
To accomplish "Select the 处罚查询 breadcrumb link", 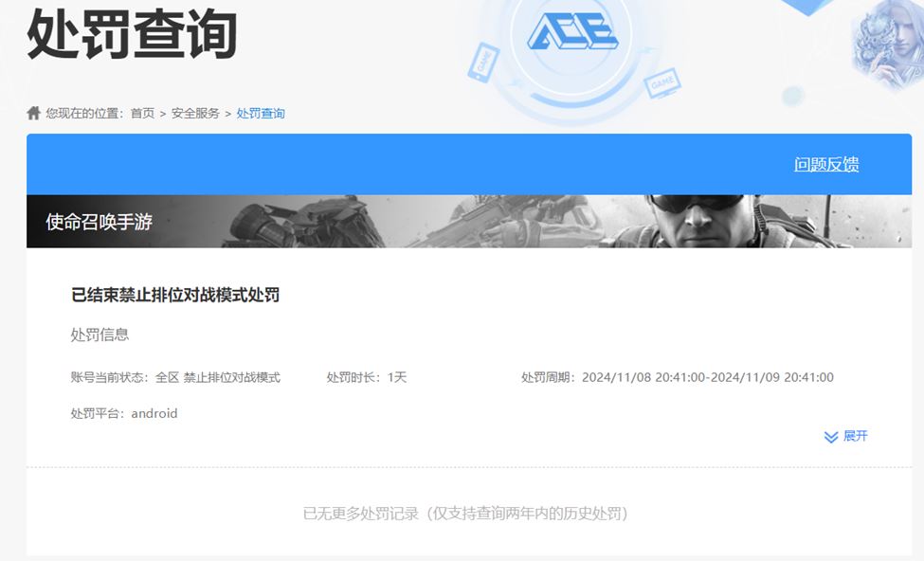I will pos(261,113).
